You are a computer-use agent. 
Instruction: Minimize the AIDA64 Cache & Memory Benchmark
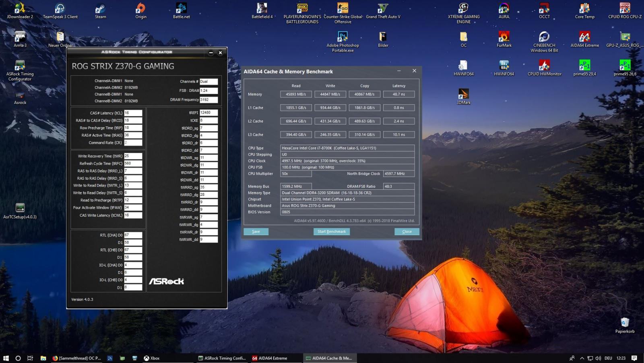(399, 71)
